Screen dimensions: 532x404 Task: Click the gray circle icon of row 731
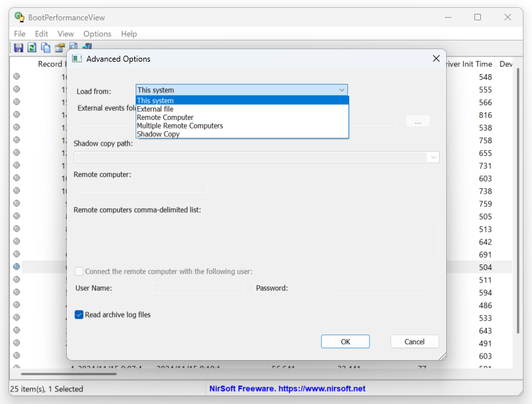pos(16,165)
